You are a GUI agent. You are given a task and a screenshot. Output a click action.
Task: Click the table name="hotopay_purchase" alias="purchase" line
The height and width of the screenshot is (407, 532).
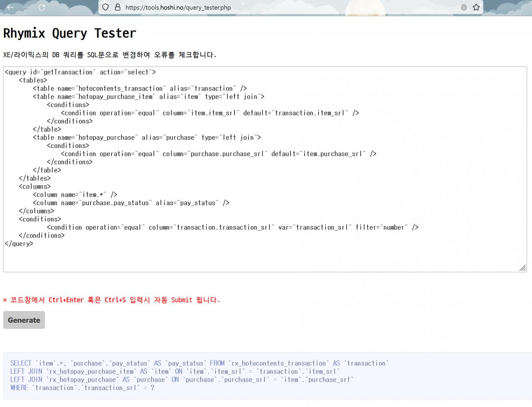point(147,137)
